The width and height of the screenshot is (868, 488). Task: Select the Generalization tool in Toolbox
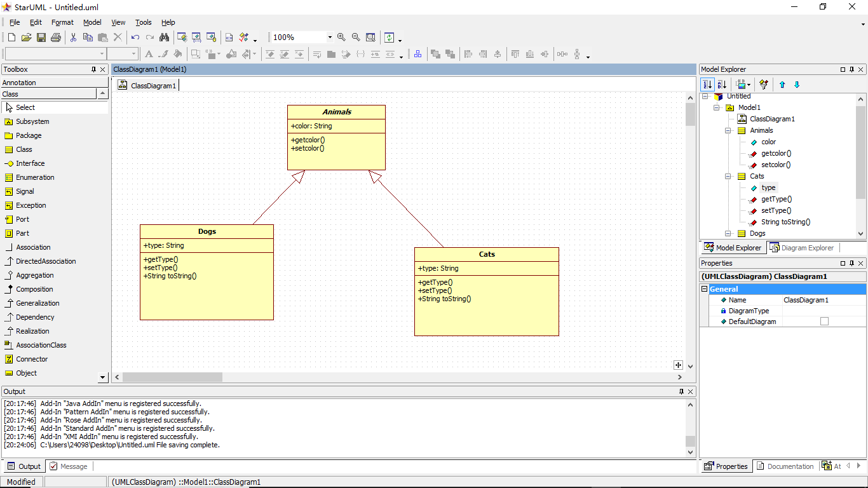37,303
